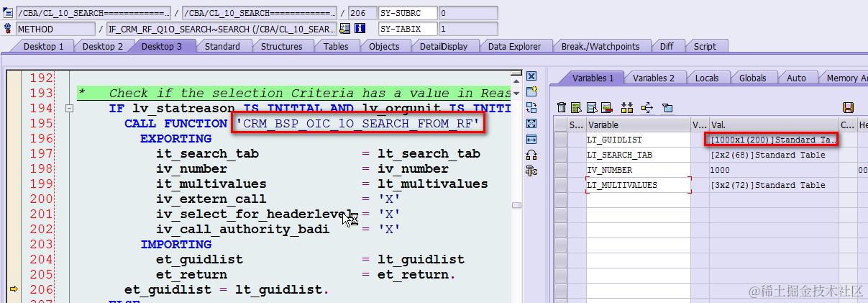The height and width of the screenshot is (303, 868).
Task: Click the close tool icon in the vertical toolbar
Action: (531, 76)
